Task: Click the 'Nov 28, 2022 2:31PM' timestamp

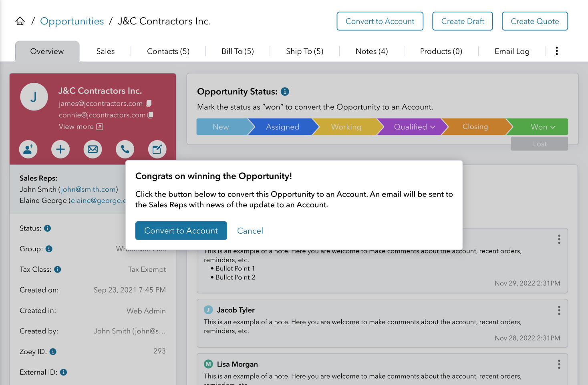Action: click(x=527, y=338)
